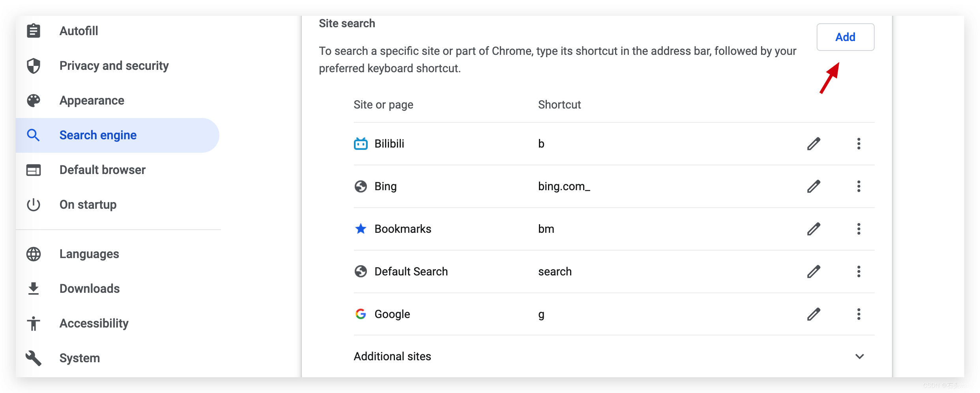Edit the Bing site search entry
980x393 pixels.
point(814,186)
